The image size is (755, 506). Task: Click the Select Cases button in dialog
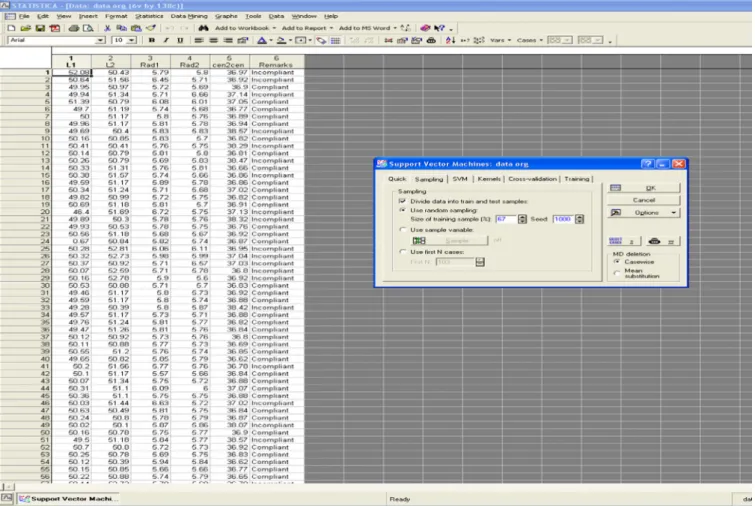click(624, 241)
